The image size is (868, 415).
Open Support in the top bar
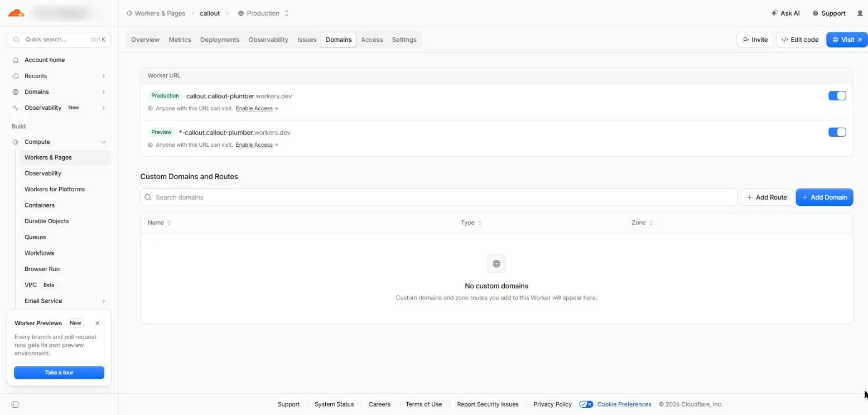pyautogui.click(x=828, y=13)
